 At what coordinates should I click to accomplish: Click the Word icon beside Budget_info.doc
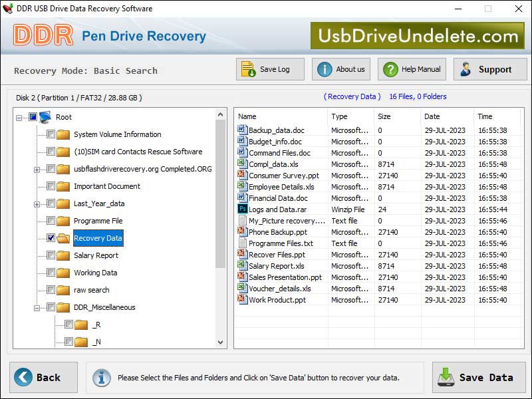(242, 141)
